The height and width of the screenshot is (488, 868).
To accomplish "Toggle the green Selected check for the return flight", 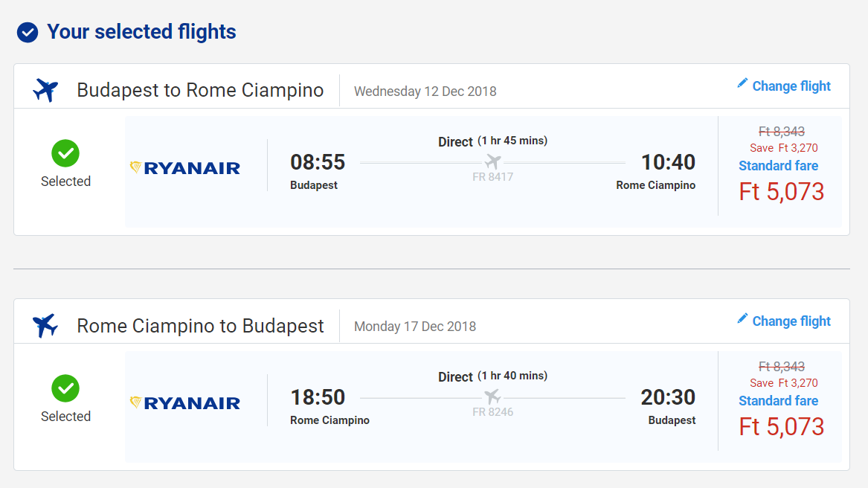I will [x=65, y=388].
